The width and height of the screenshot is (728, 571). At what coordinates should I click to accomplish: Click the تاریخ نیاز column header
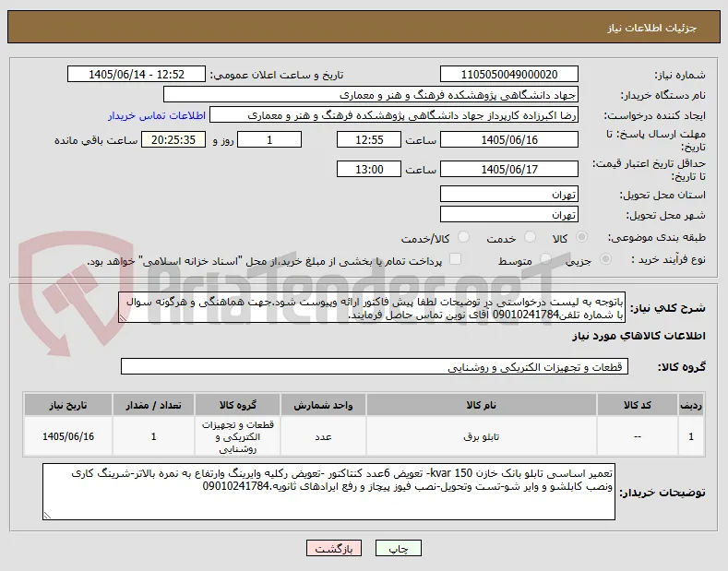[68, 405]
